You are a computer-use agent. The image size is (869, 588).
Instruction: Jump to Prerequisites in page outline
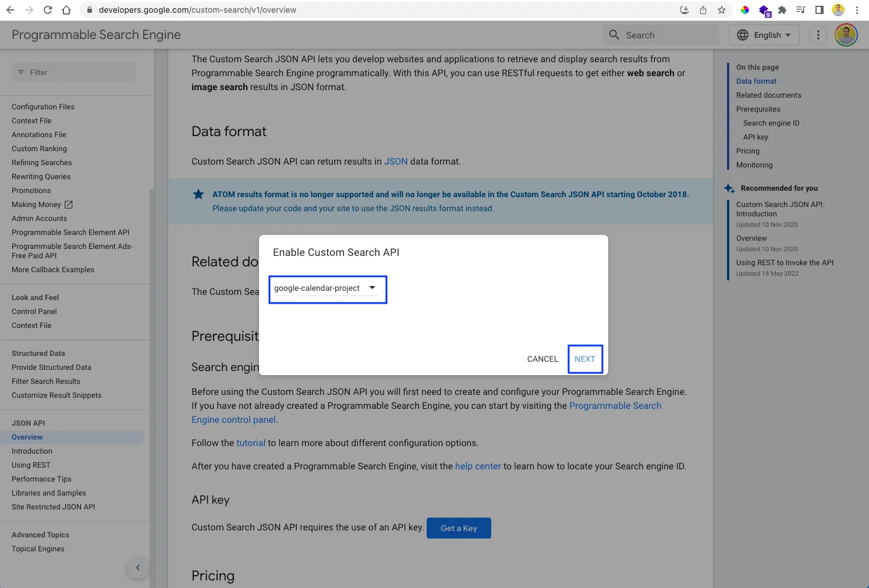[758, 109]
